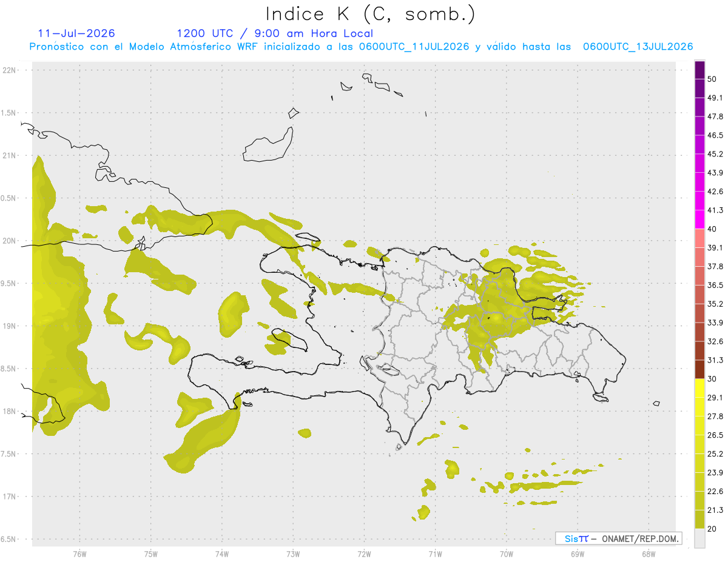Click the dark brown swatch between 30 and 31.3
This screenshot has height=562, width=728.
[700, 369]
